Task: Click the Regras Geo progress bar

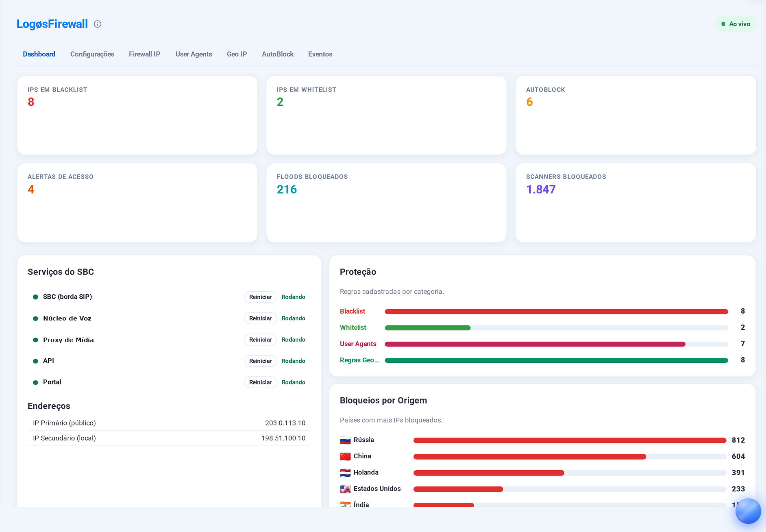Action: [x=556, y=360]
